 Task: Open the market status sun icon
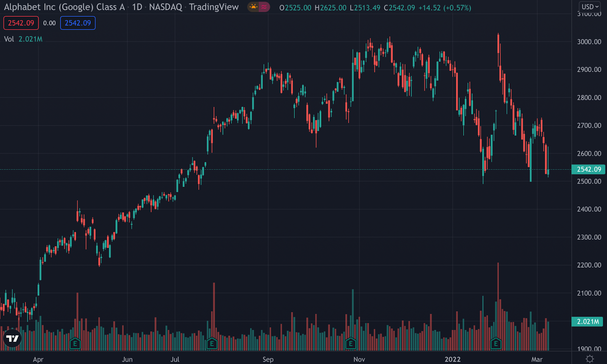(253, 7)
